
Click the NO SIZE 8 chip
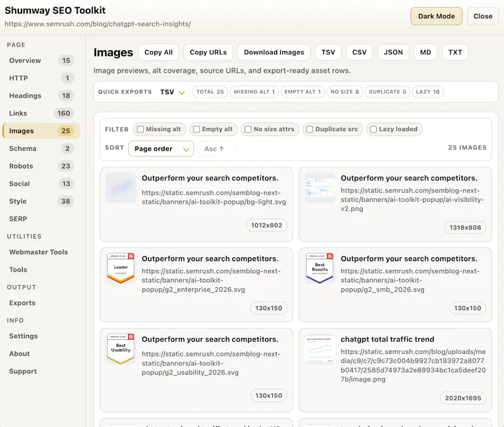pyautogui.click(x=345, y=91)
